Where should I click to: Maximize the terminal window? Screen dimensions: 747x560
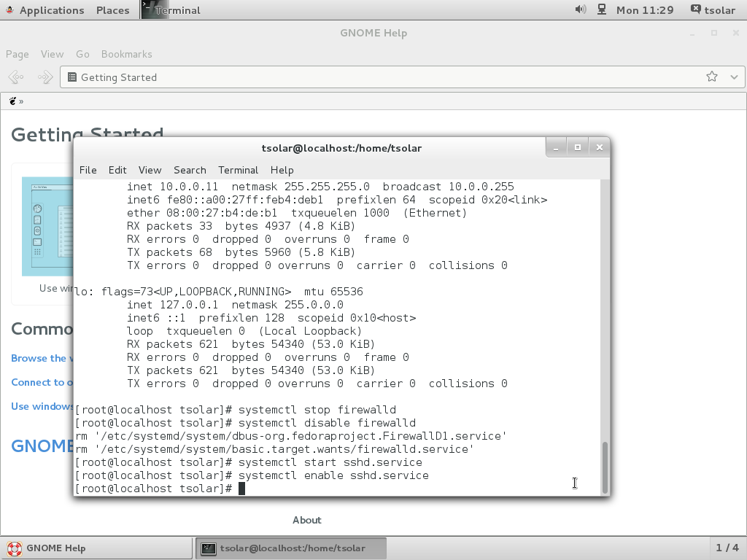(x=578, y=147)
